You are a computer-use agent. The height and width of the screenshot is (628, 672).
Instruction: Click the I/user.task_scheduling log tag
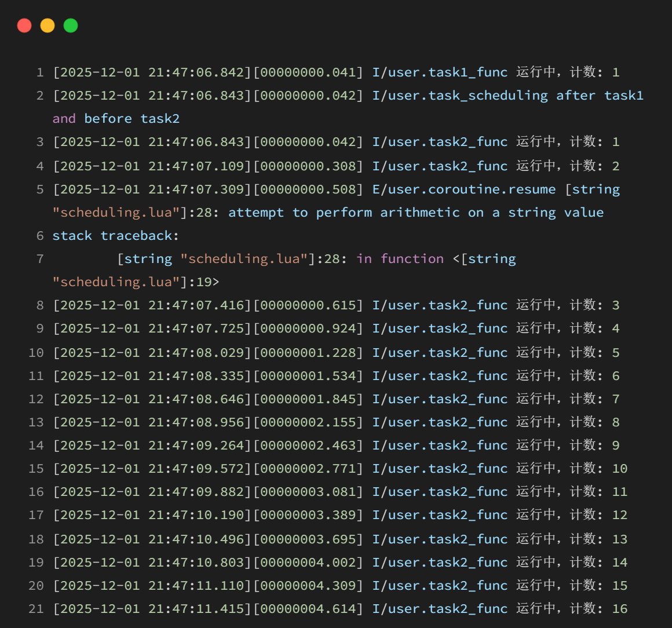point(460,96)
